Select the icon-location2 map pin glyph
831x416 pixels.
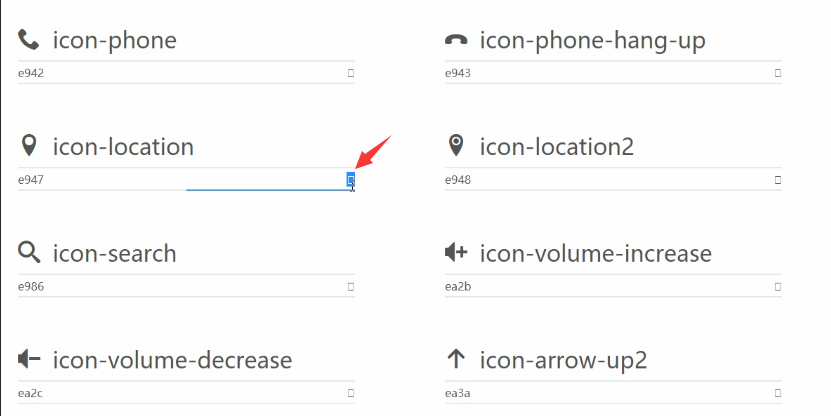456,146
